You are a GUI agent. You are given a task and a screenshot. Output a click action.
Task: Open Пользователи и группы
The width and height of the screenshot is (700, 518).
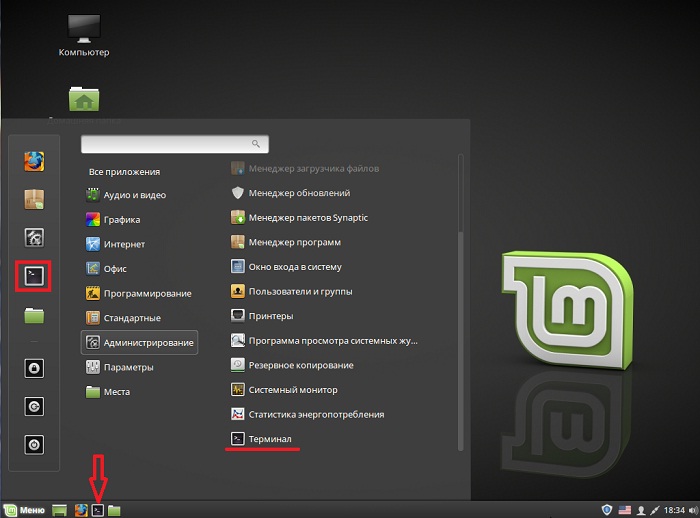[x=292, y=291]
